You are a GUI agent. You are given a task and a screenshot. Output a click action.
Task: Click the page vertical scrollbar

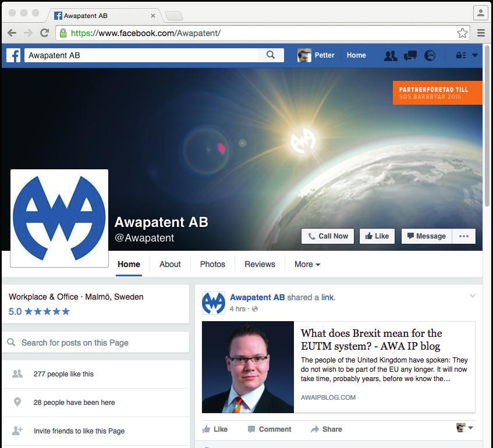coord(487,126)
